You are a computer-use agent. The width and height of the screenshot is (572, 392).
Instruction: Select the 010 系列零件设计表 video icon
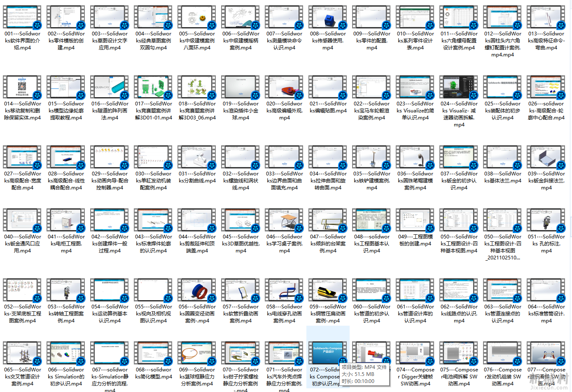pyautogui.click(x=415, y=17)
